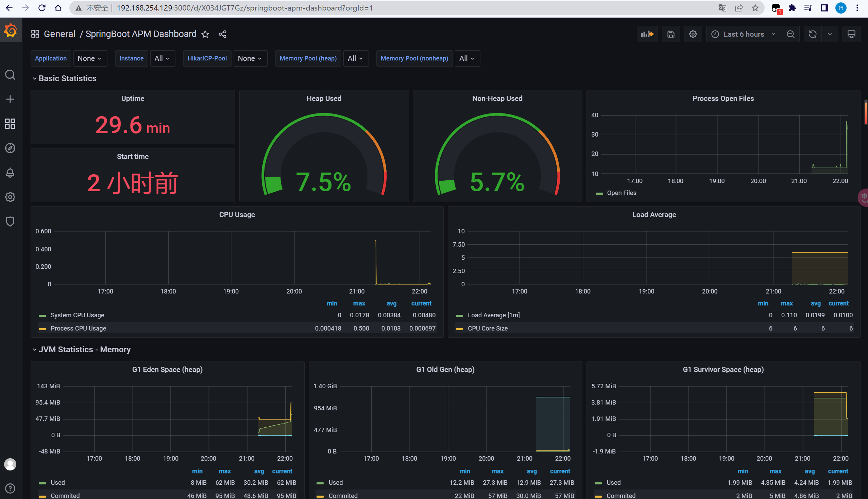This screenshot has height=499, width=868.
Task: Share the dashboard via share icon
Action: point(223,34)
